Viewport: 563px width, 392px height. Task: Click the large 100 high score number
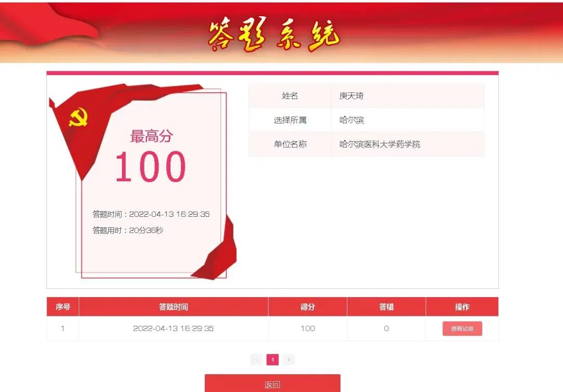tap(150, 167)
